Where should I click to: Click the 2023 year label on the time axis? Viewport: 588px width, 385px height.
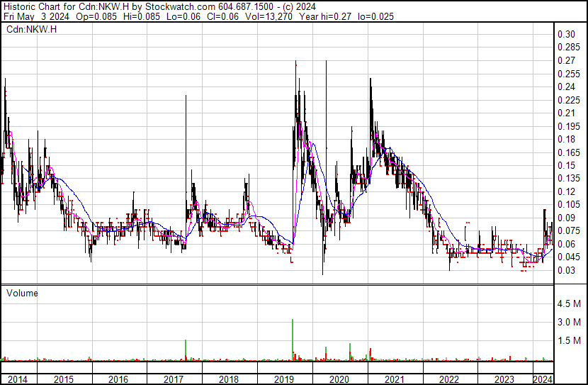click(x=504, y=379)
